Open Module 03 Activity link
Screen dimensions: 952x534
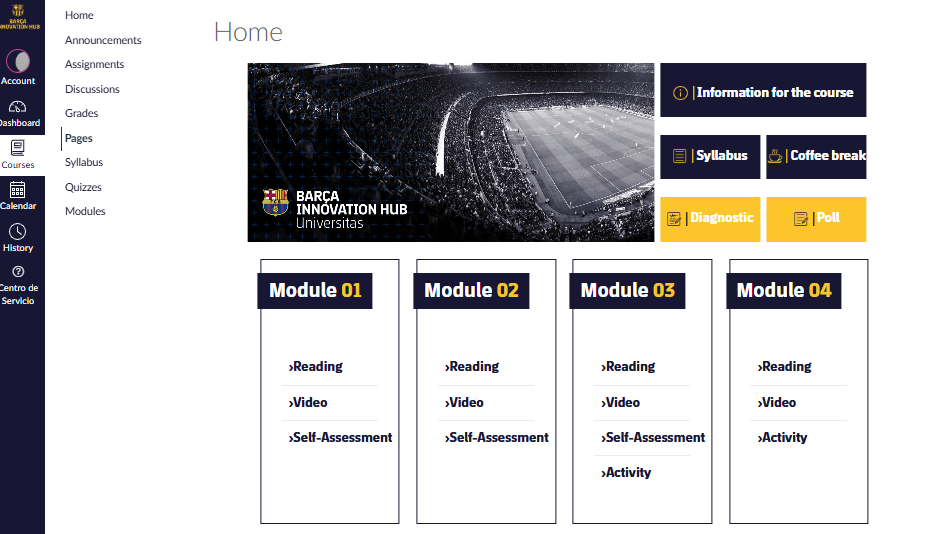pos(626,473)
